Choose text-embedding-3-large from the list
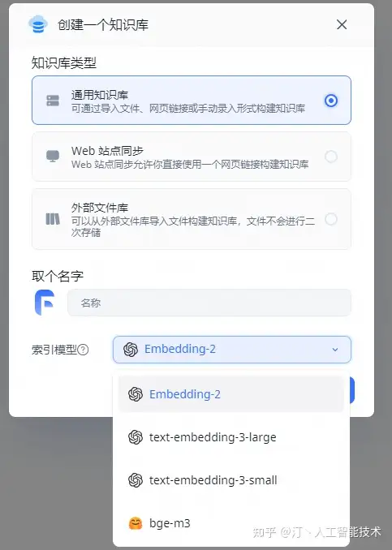This screenshot has height=550, width=392. [231, 437]
